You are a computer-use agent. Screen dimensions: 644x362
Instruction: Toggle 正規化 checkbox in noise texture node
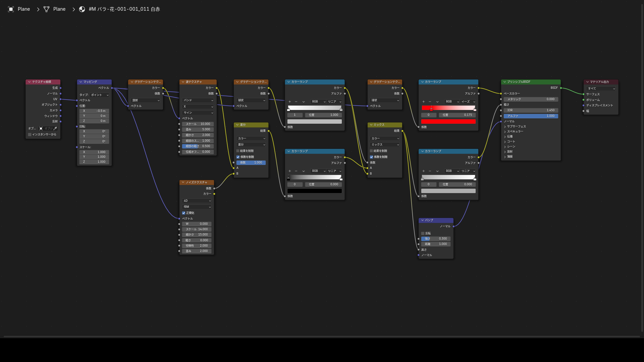[x=184, y=213]
